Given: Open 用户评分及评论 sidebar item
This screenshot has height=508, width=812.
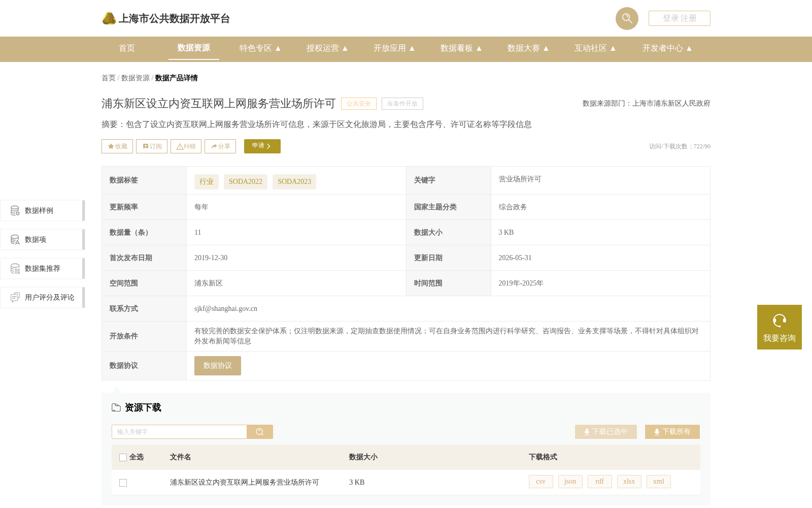Looking at the screenshot, I should [43, 297].
